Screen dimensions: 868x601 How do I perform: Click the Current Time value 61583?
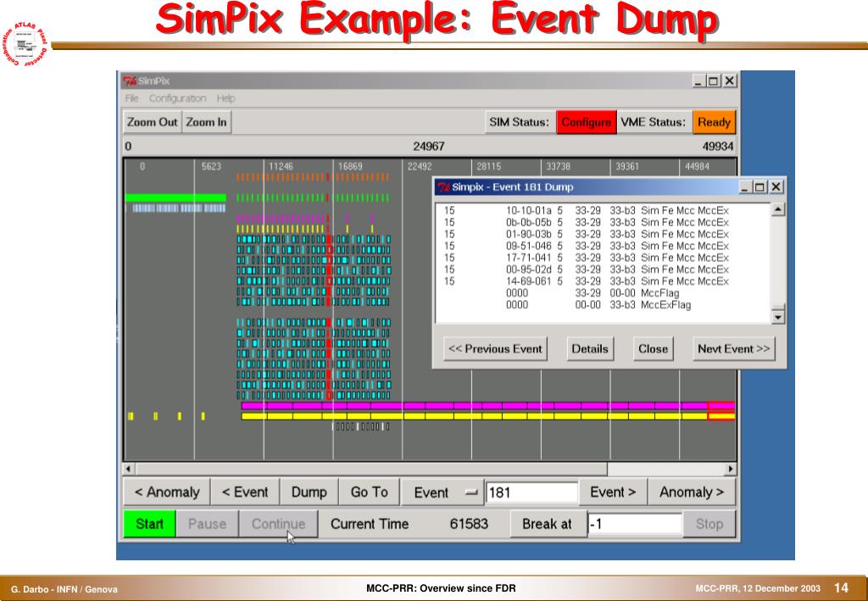469,524
